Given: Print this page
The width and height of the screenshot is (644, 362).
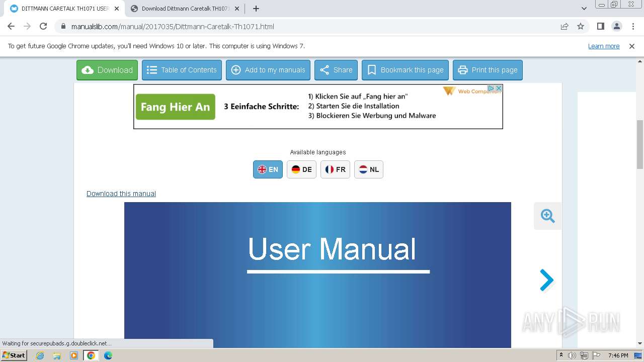Looking at the screenshot, I should [x=488, y=70].
